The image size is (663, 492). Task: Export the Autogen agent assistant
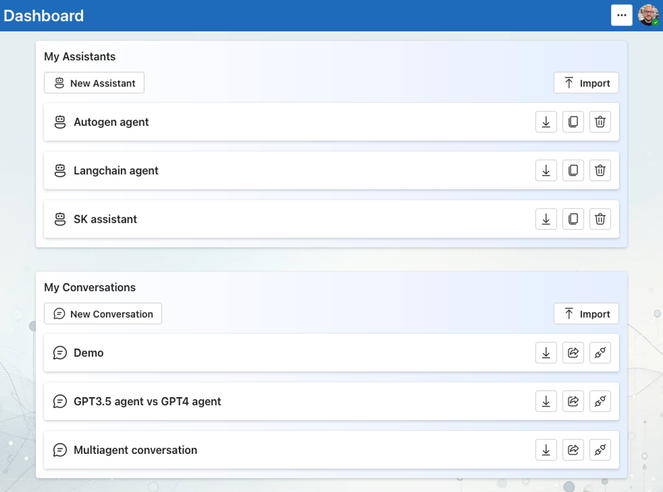click(x=546, y=122)
